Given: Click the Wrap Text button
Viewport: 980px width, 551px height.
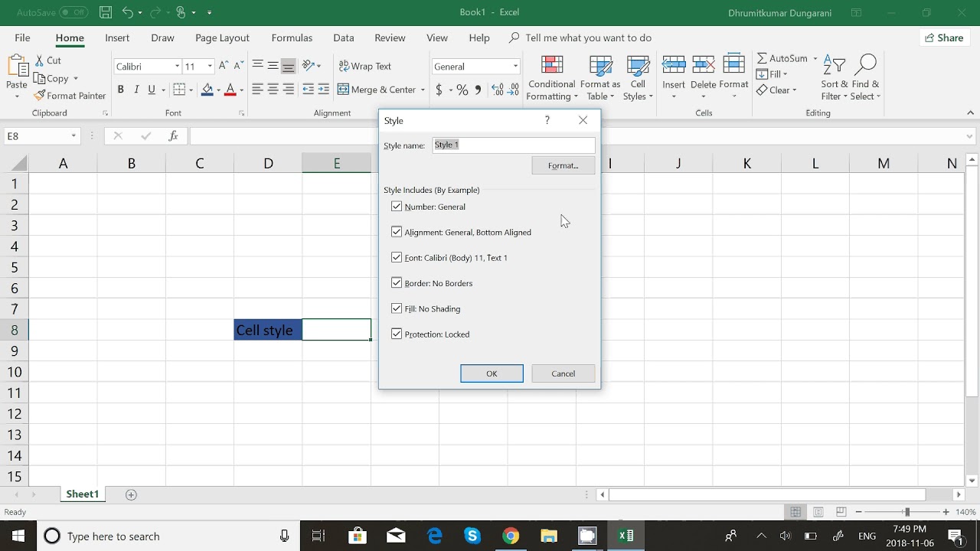Looking at the screenshot, I should tap(365, 67).
